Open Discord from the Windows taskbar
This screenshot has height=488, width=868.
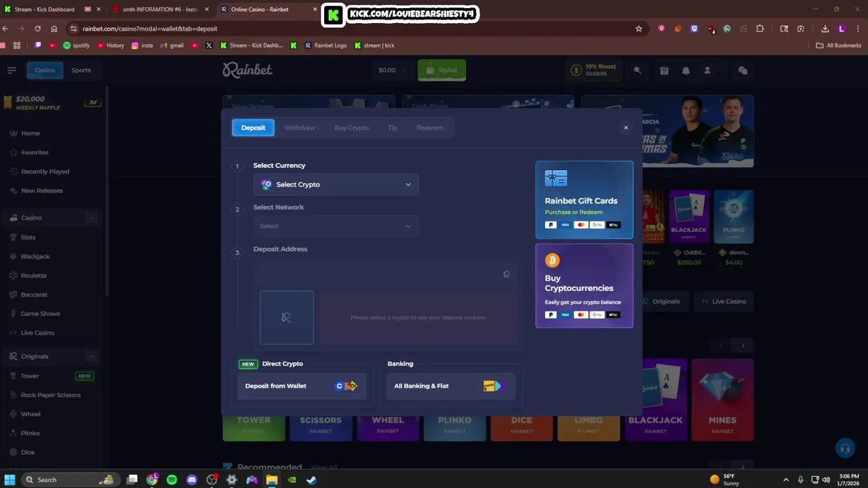point(192,480)
